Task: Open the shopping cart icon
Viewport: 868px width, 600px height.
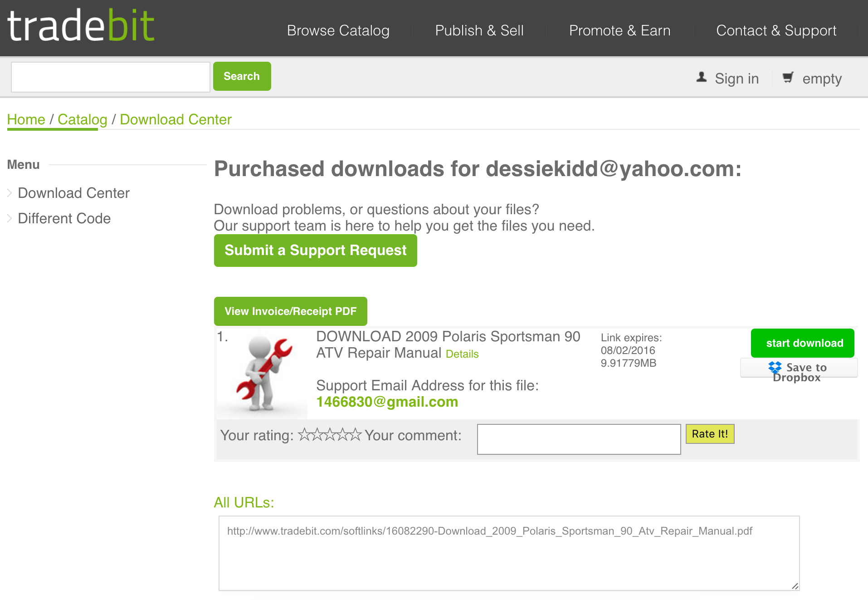Action: [x=788, y=78]
